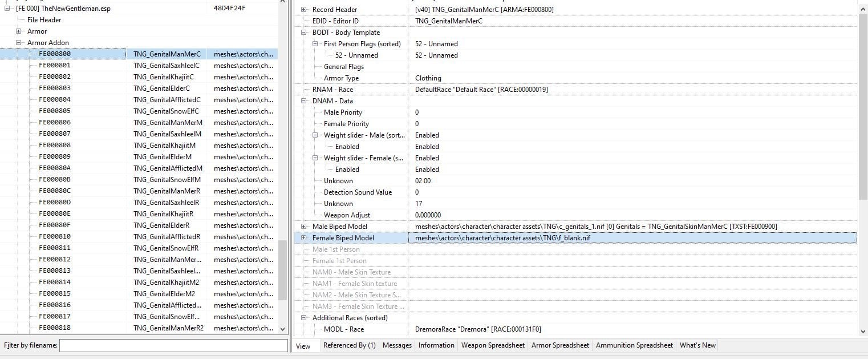Expand the Armor group node
868x359 pixels.
coord(19,31)
